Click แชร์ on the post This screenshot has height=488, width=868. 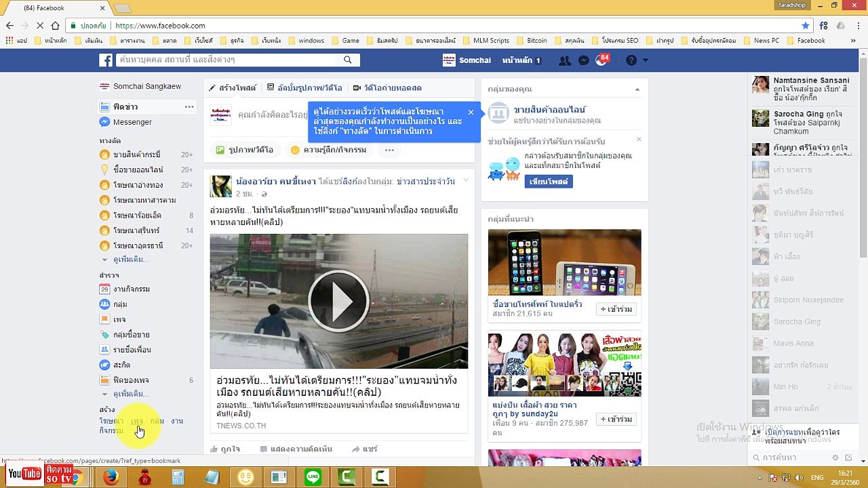coord(364,449)
